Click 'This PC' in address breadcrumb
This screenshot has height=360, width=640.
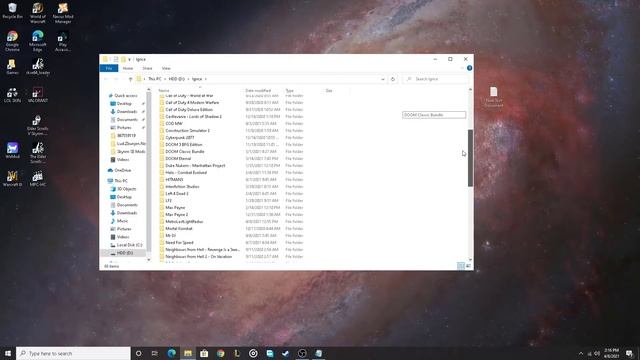point(155,79)
